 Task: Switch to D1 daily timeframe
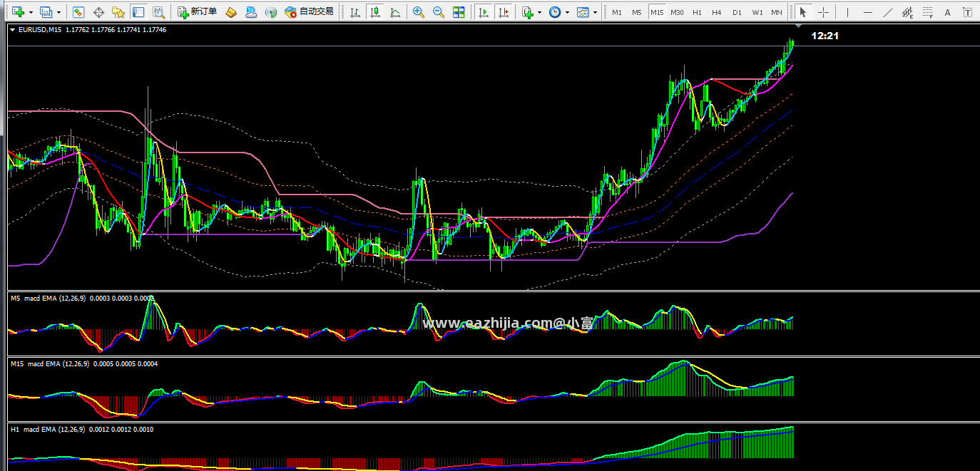click(737, 12)
